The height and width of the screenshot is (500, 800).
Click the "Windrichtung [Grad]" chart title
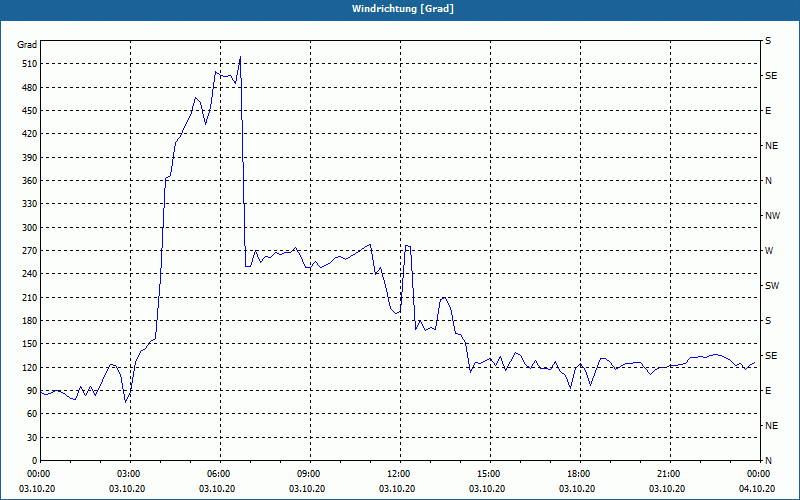[x=403, y=9]
